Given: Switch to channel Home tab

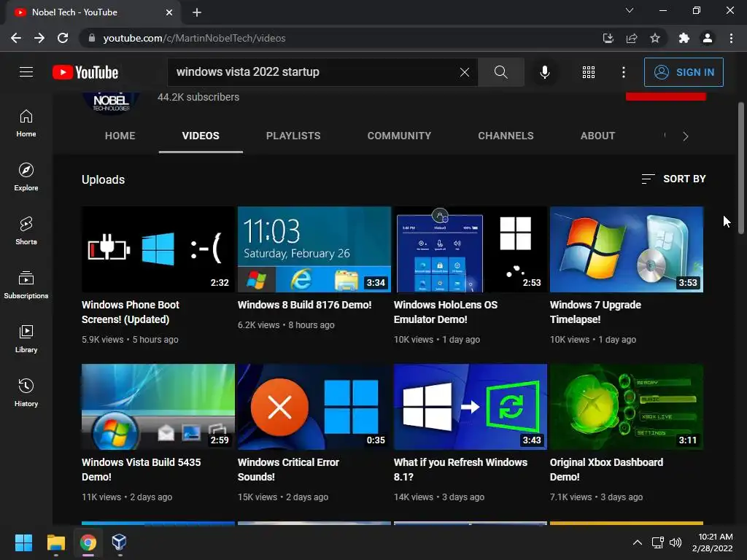Looking at the screenshot, I should pyautogui.click(x=120, y=136).
